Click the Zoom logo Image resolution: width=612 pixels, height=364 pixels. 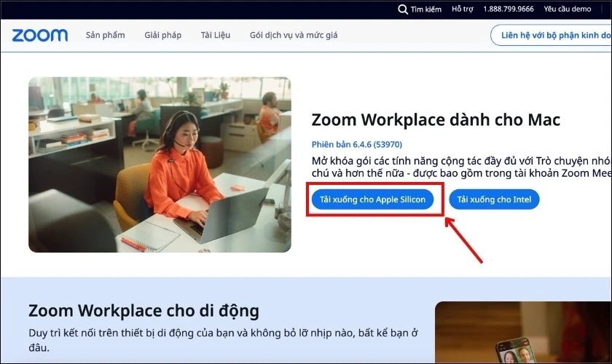coord(40,36)
